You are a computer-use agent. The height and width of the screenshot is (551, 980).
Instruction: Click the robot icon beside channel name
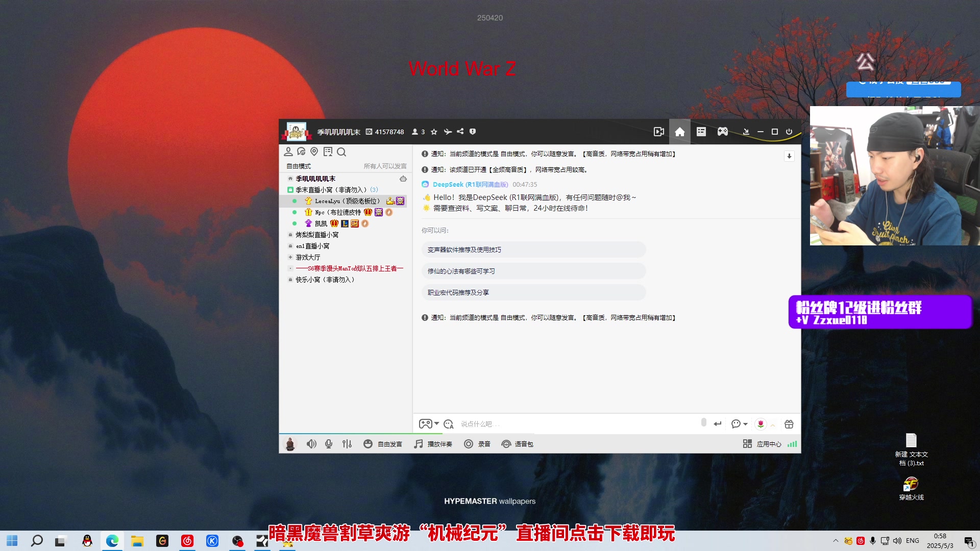tap(403, 179)
